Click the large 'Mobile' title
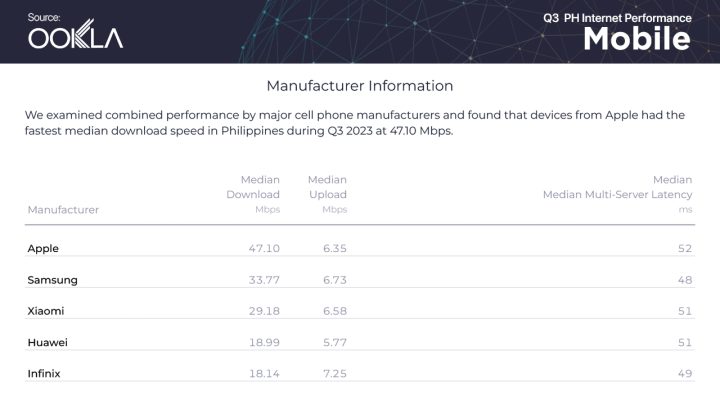This screenshot has height=405, width=720. (x=637, y=39)
